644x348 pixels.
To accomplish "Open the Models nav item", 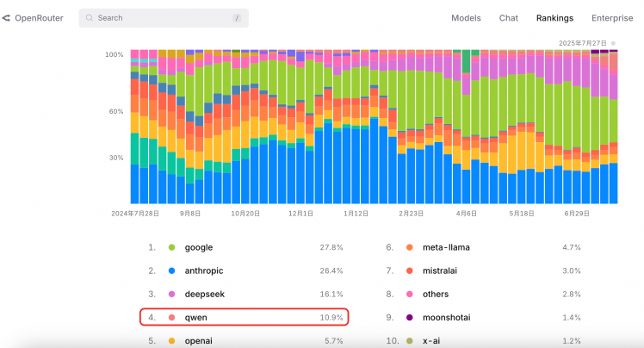I will (466, 18).
